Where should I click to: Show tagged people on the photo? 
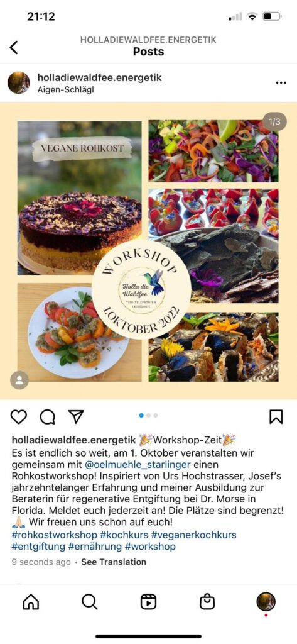click(19, 380)
